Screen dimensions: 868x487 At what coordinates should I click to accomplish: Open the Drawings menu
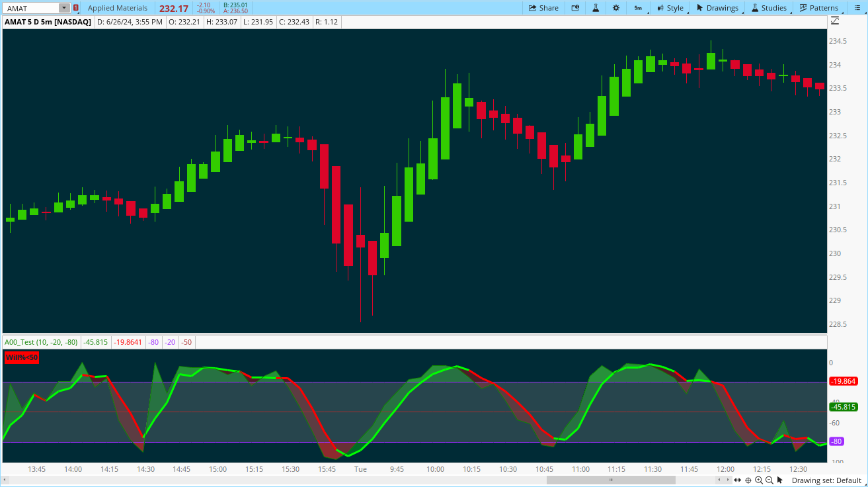click(x=717, y=8)
